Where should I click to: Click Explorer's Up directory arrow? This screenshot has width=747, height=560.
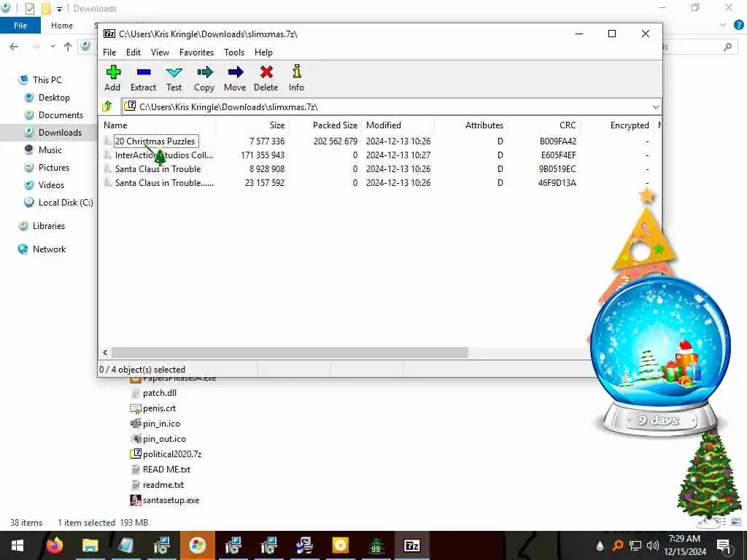coord(68,47)
